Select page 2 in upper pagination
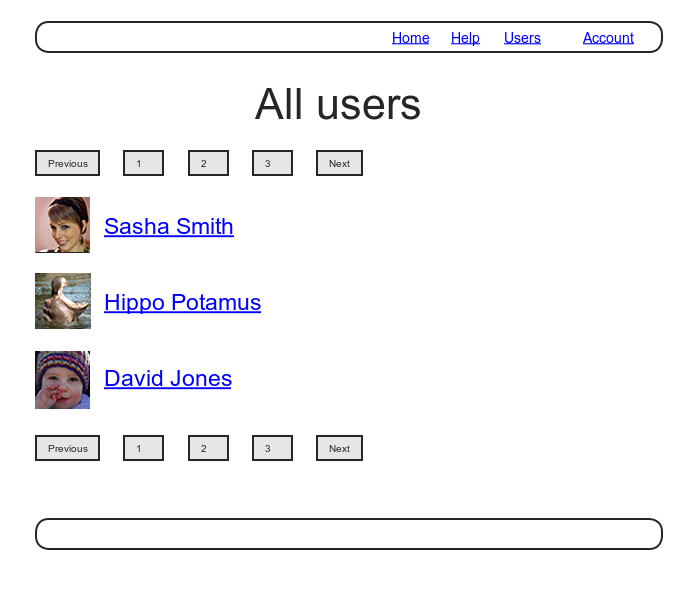 (x=208, y=163)
